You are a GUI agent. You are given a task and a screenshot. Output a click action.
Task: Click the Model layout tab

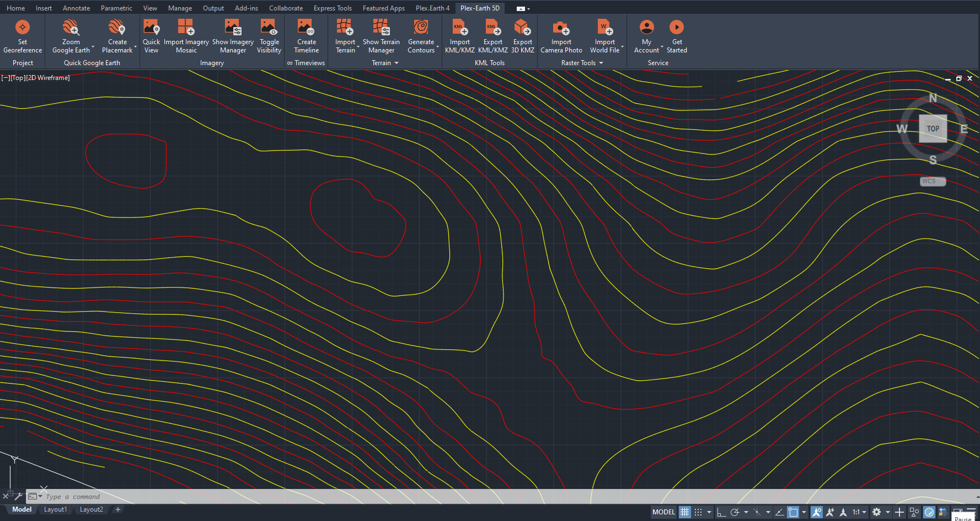pos(22,509)
